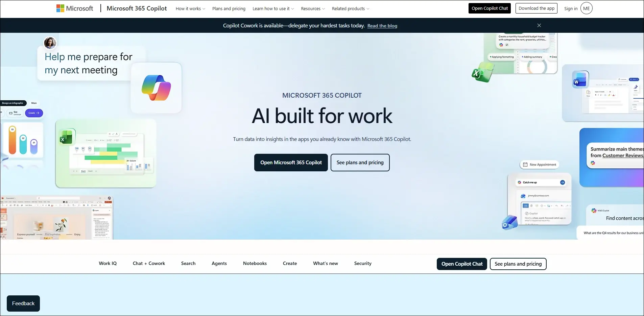
Task: Click the MICROSOFT 365 COPILOT label
Action: tap(322, 95)
